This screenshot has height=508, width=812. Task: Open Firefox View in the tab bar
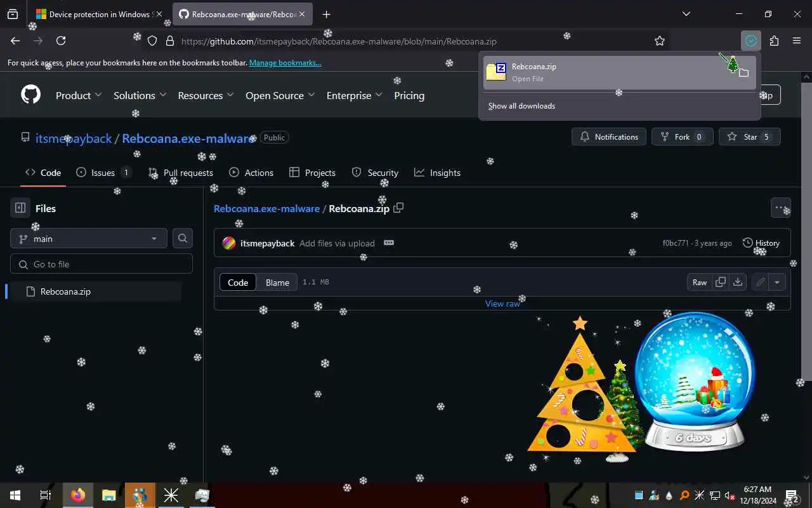(x=13, y=14)
